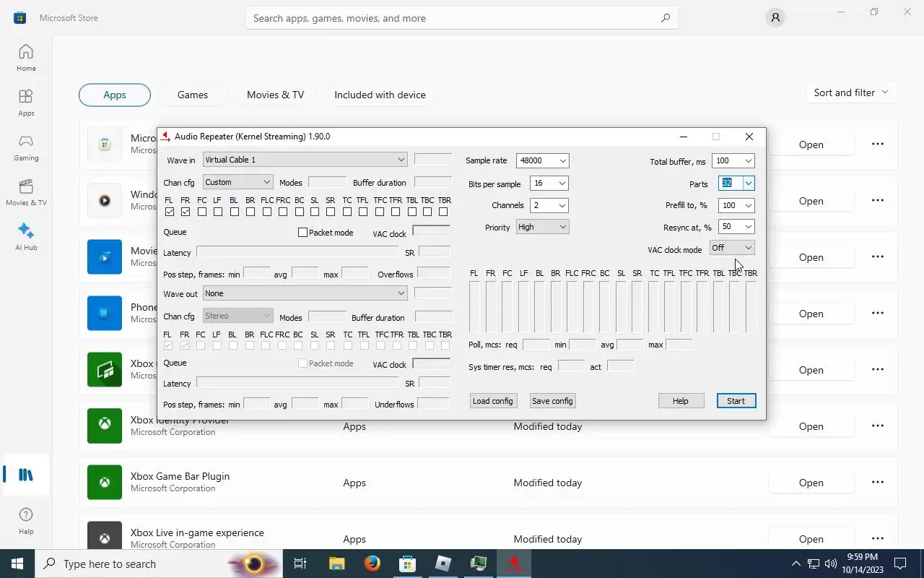Click Load config button
Image resolution: width=924 pixels, height=578 pixels.
[492, 401]
